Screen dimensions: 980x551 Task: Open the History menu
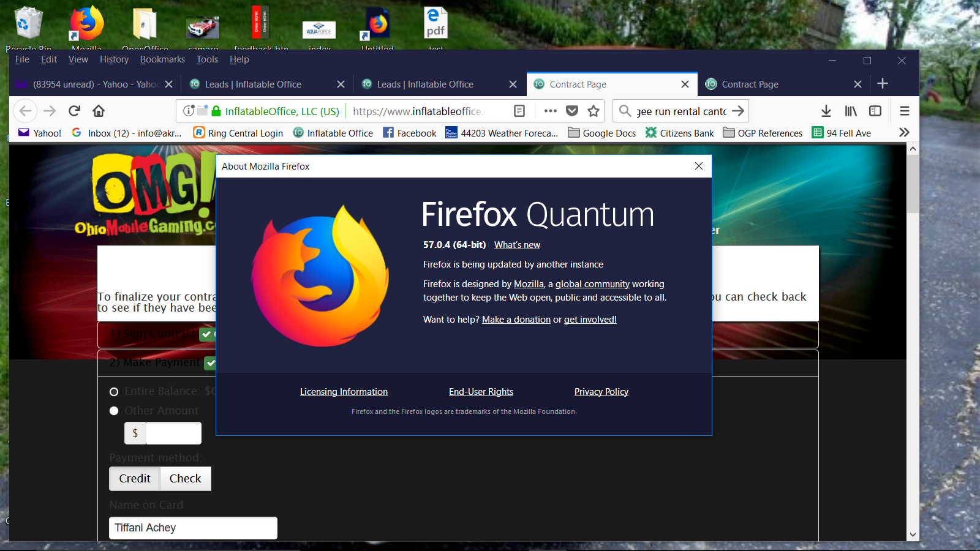(114, 59)
